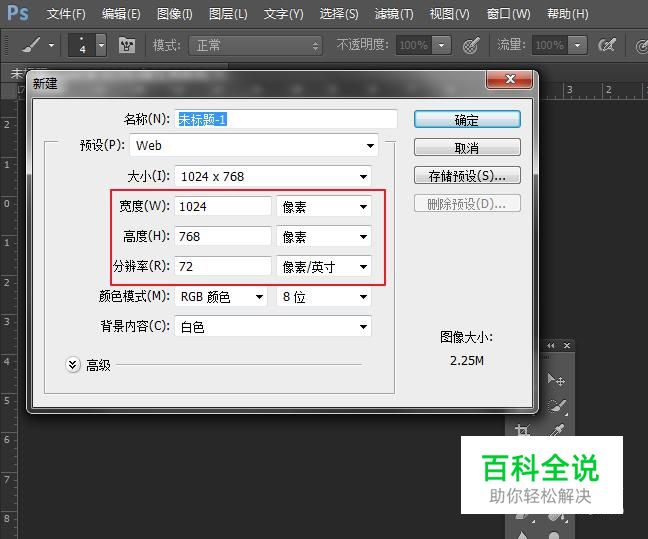Screen dimensions: 648x539
Task: Select the Eyedropper tool
Action: (557, 430)
